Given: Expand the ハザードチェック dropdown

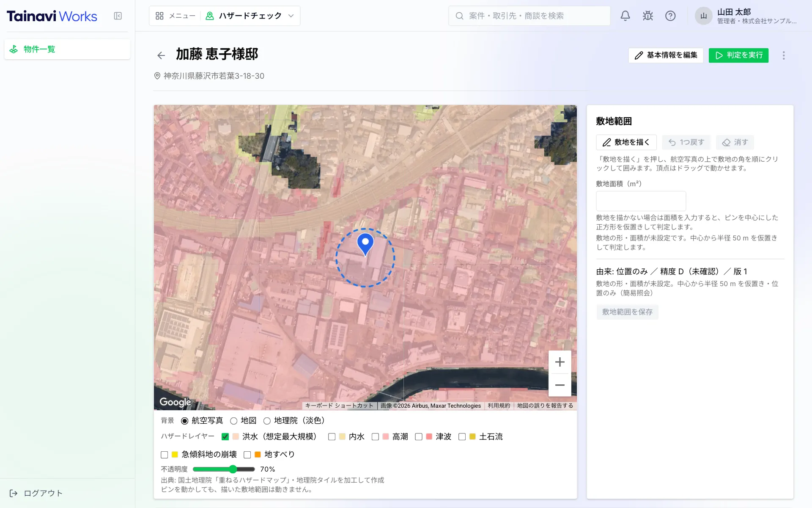Looking at the screenshot, I should click(250, 16).
